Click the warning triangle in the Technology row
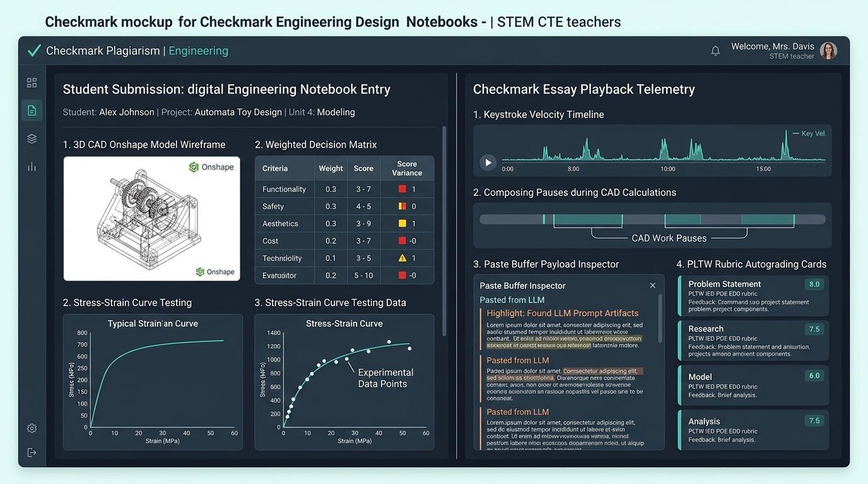The height and width of the screenshot is (484, 868). 402,258
